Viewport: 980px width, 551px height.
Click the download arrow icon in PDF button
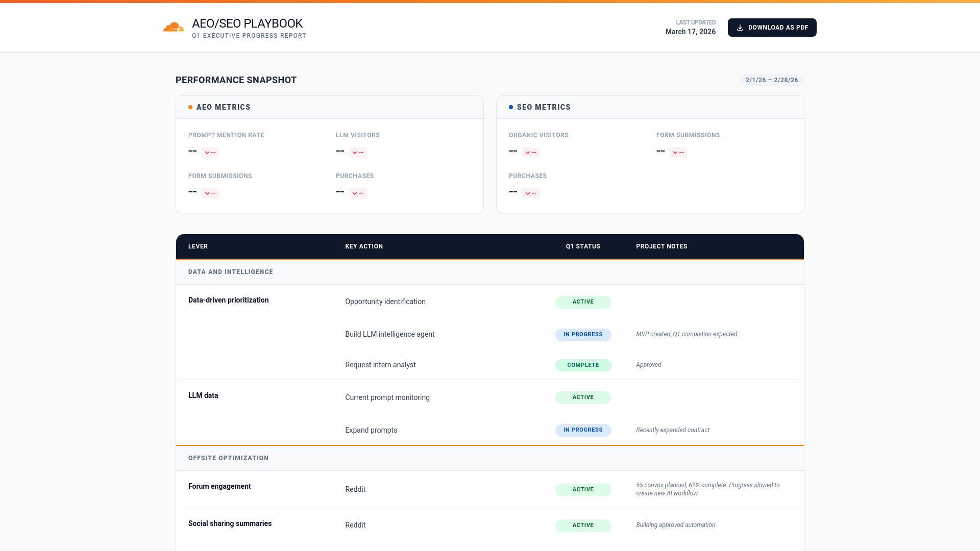click(740, 28)
